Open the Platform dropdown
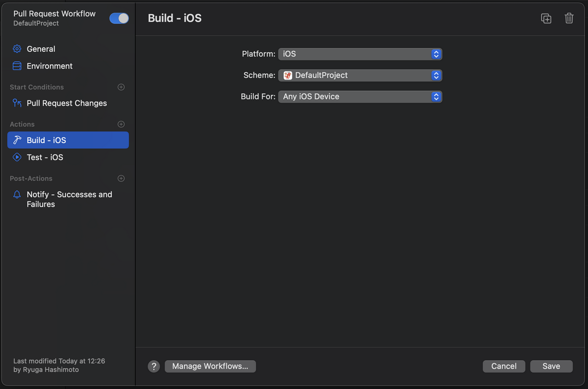The height and width of the screenshot is (389, 588). (360, 54)
